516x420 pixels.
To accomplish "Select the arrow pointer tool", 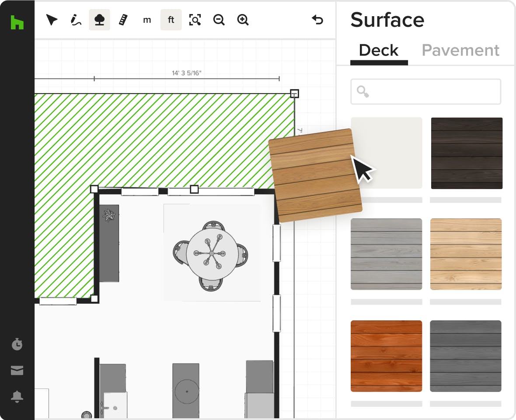I will pyautogui.click(x=52, y=20).
